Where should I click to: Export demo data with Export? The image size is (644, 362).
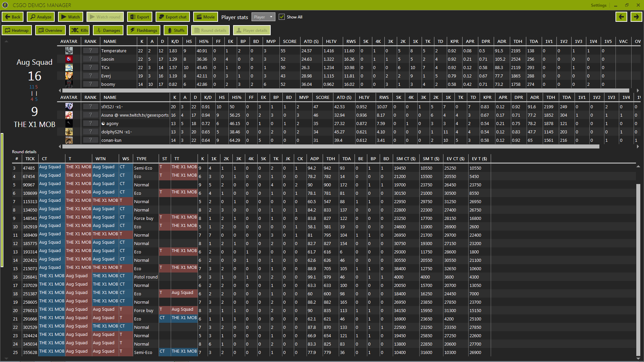pyautogui.click(x=140, y=17)
